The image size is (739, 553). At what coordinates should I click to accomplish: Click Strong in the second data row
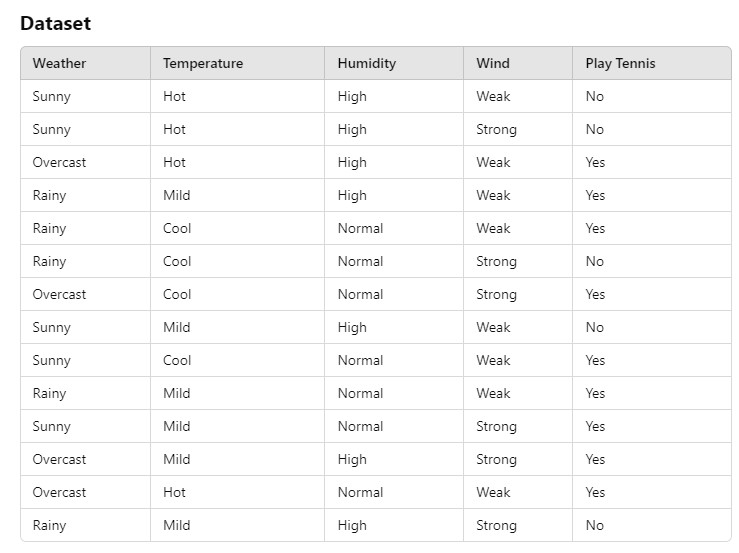[496, 129]
